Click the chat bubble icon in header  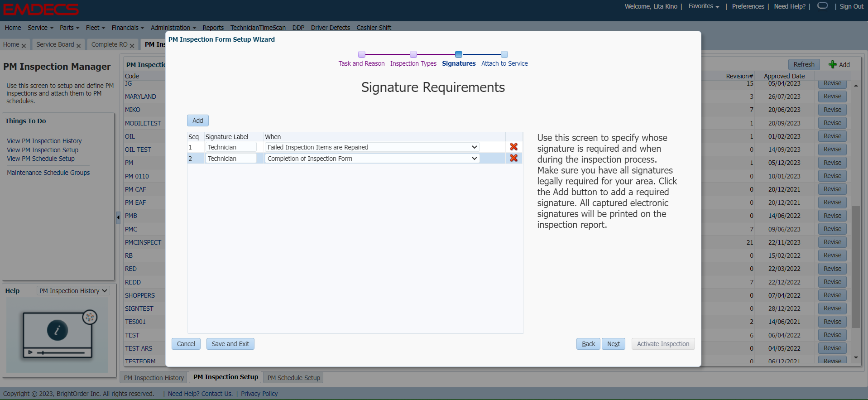tap(823, 6)
